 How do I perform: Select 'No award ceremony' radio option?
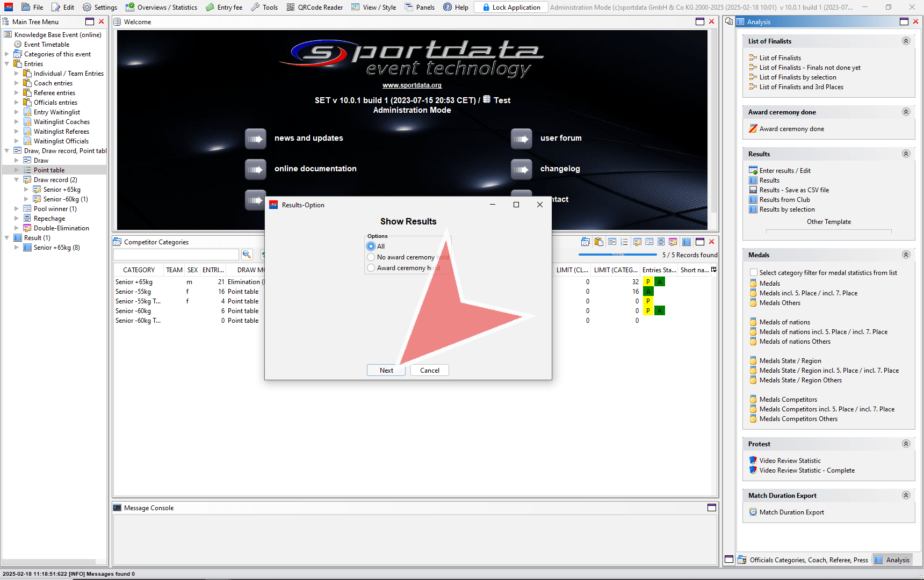click(x=371, y=257)
